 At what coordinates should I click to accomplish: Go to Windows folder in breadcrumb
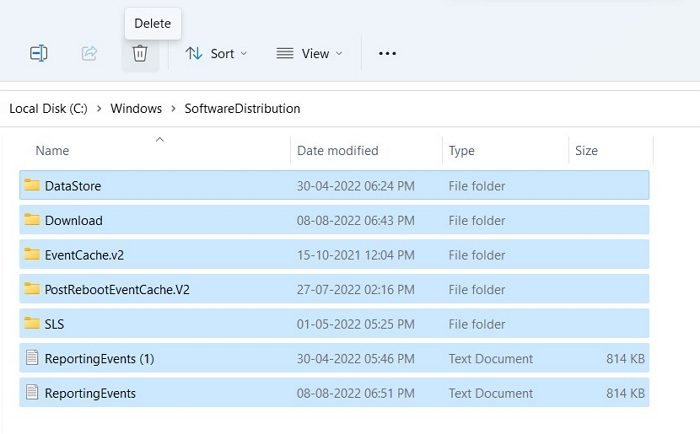coord(136,108)
